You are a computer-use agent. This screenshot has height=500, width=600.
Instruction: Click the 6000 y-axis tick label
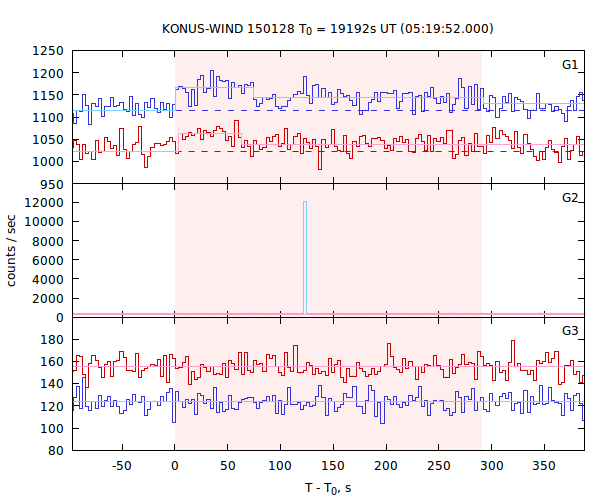[x=48, y=261]
